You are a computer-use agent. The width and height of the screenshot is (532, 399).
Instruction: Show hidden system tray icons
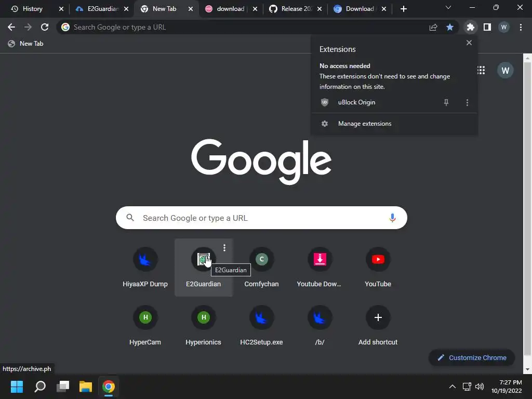pyautogui.click(x=453, y=386)
